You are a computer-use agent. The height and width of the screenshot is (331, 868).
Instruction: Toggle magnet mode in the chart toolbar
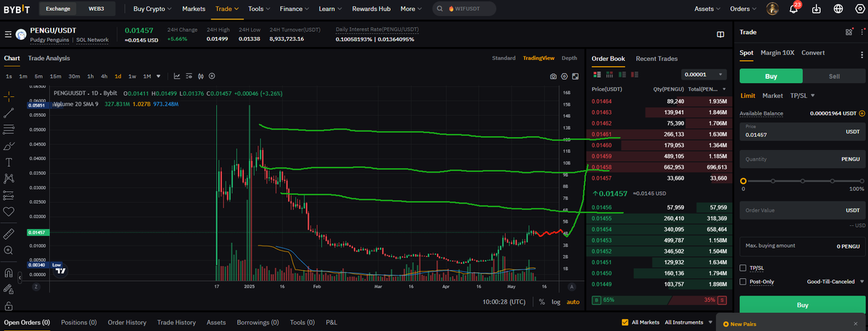[x=9, y=274]
